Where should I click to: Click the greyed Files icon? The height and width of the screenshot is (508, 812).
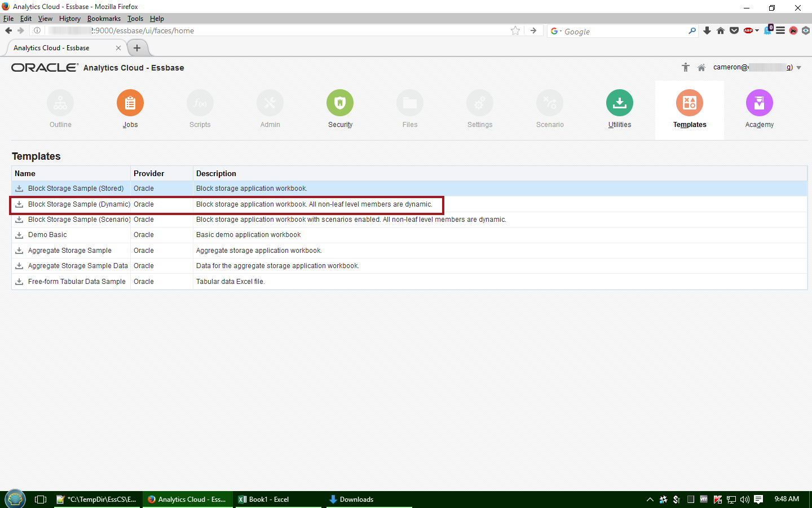click(x=410, y=103)
